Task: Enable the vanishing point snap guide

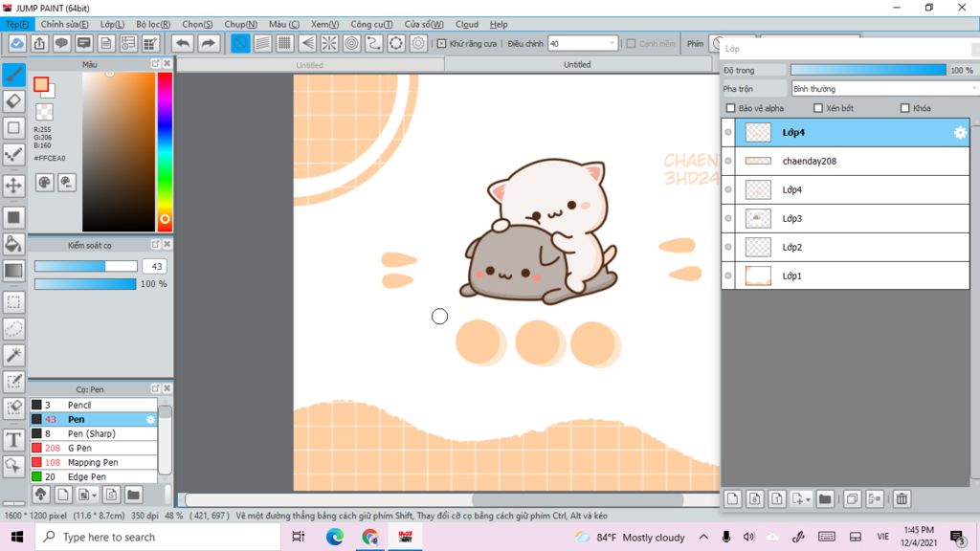Action: [x=307, y=43]
